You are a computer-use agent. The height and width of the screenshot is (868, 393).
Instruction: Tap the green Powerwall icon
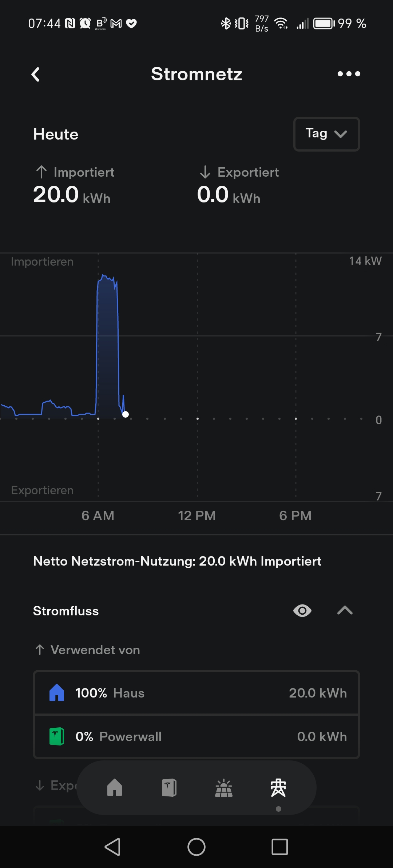[x=57, y=736]
